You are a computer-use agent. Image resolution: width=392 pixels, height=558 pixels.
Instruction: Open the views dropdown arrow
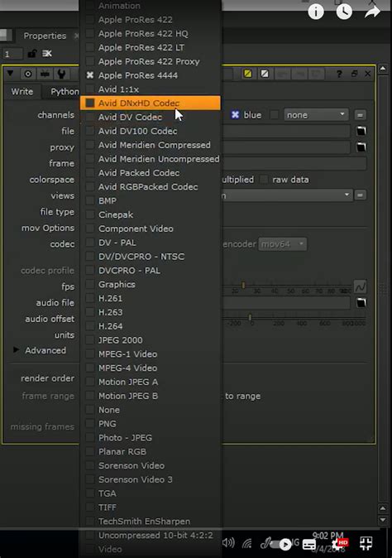pyautogui.click(x=347, y=195)
